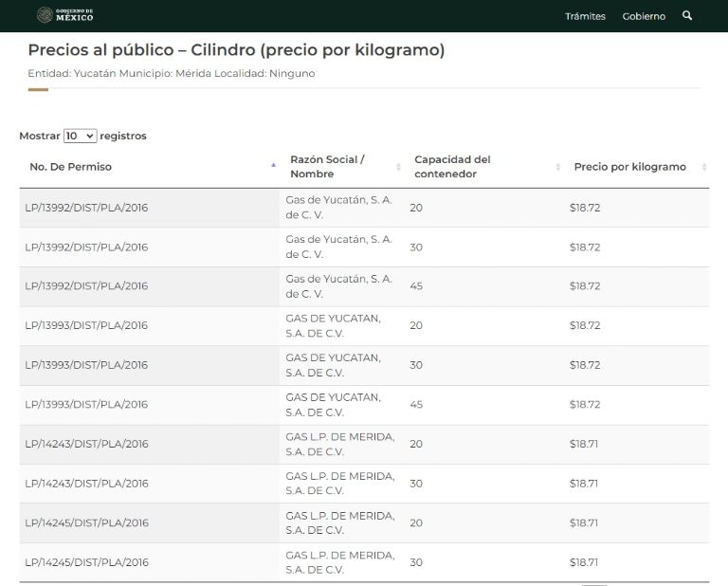
Task: Click company name in LP/14245 capacity 30 row
Action: [x=340, y=562]
